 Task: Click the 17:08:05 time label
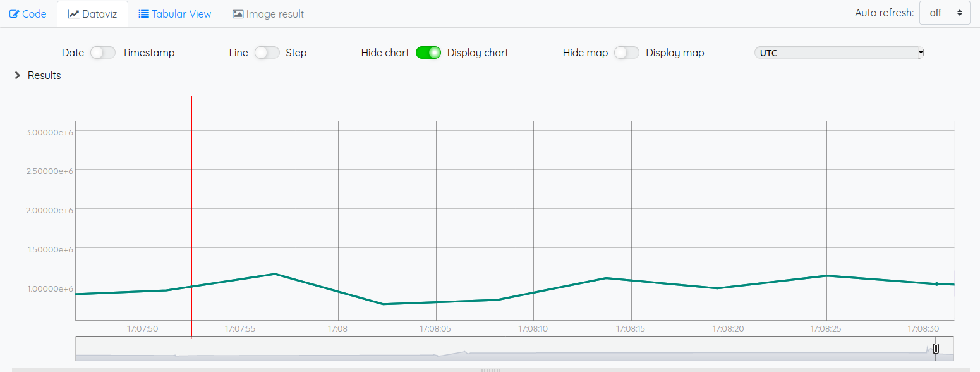(435, 329)
